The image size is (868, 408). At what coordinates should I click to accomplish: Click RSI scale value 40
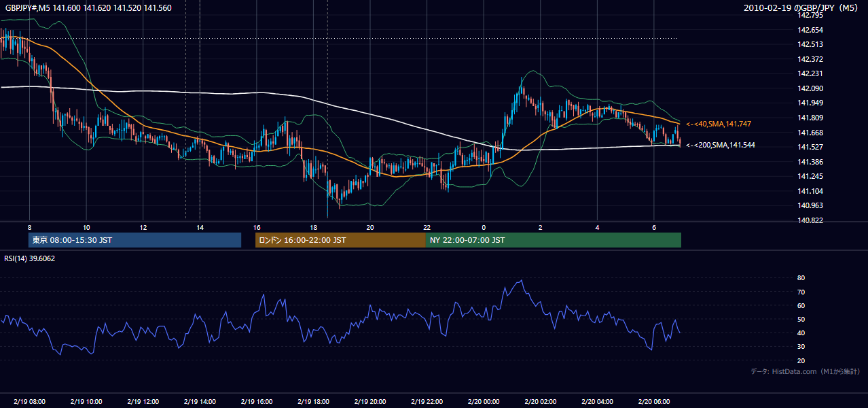click(801, 333)
